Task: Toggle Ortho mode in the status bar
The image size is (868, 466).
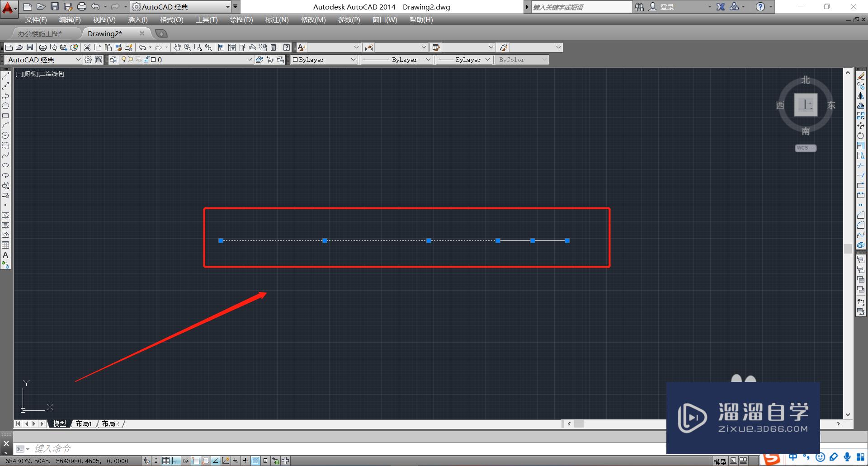Action: coord(176,461)
